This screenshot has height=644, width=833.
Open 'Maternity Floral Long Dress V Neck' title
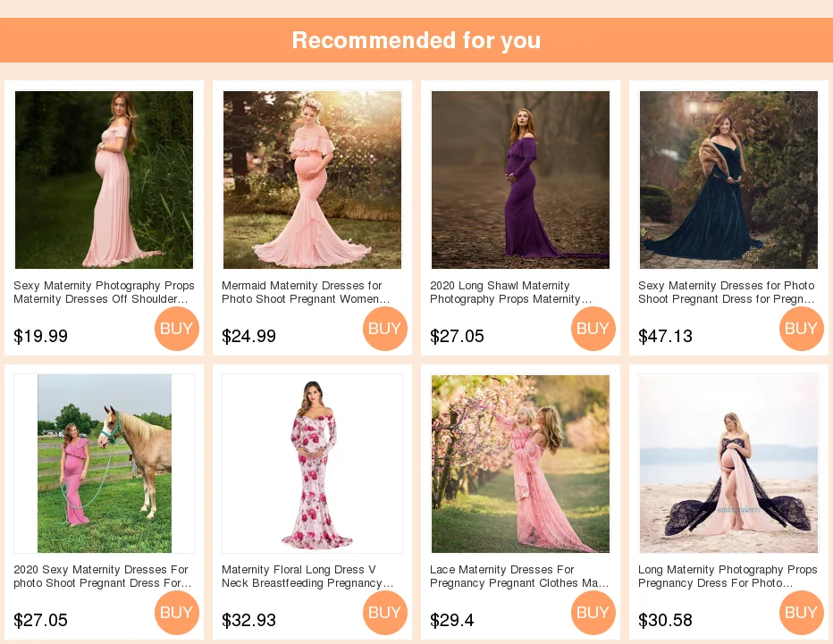[307, 577]
